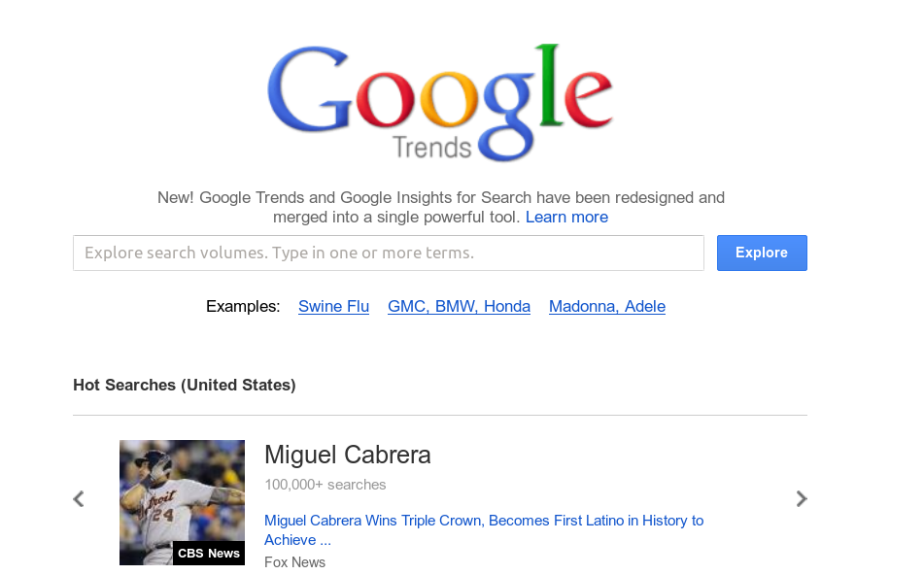This screenshot has height=575, width=924.
Task: Click the Hot Searches (United States) heading
Action: pyautogui.click(x=185, y=385)
